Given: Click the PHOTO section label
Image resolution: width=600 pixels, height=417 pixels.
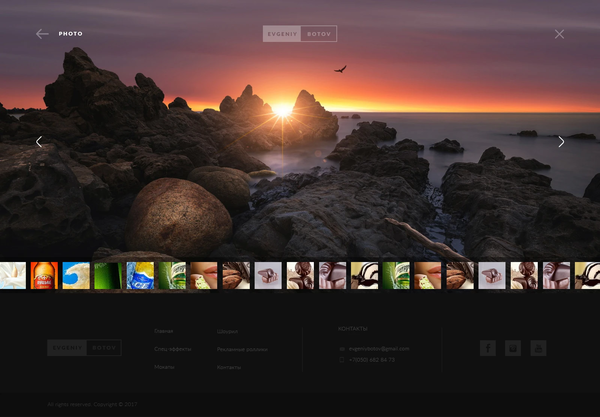Looking at the screenshot, I should point(70,34).
